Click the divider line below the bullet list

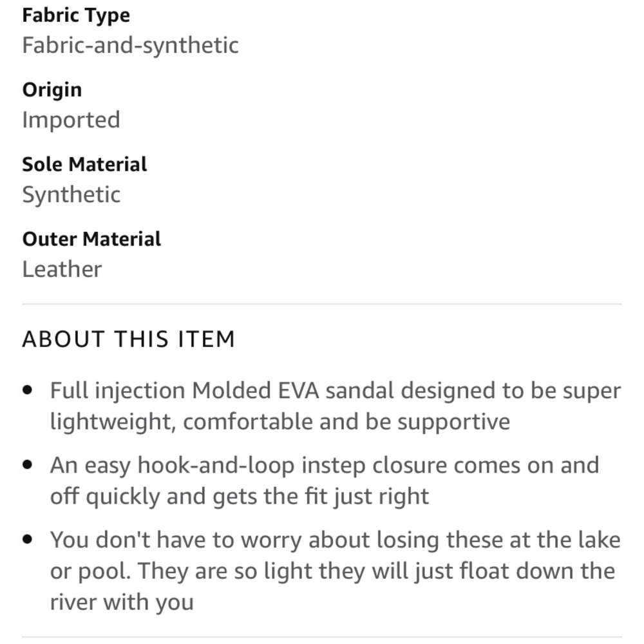(322, 636)
